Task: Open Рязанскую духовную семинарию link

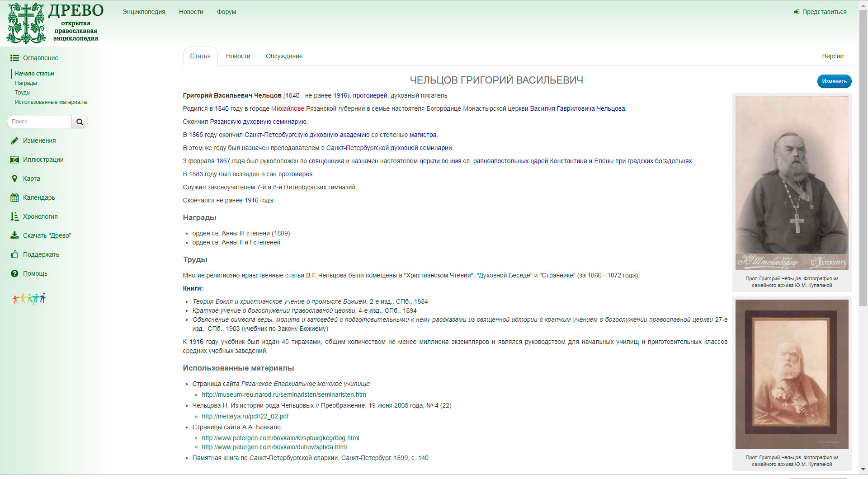Action: [x=258, y=122]
